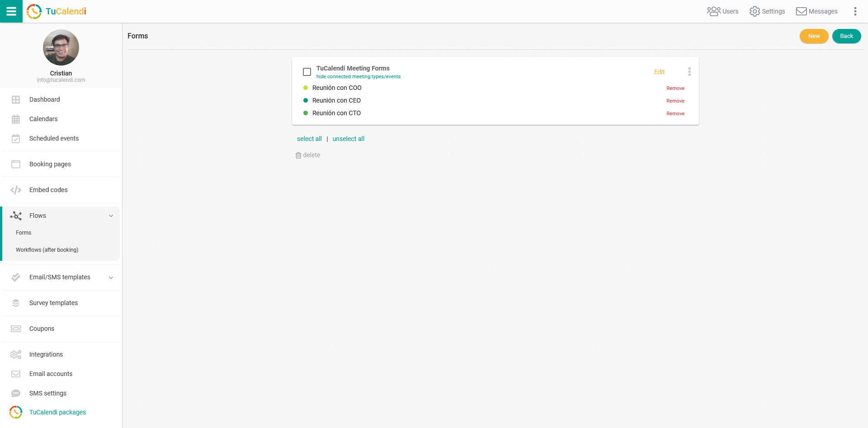This screenshot has height=428, width=868.
Task: Open Users from top bar
Action: (722, 11)
